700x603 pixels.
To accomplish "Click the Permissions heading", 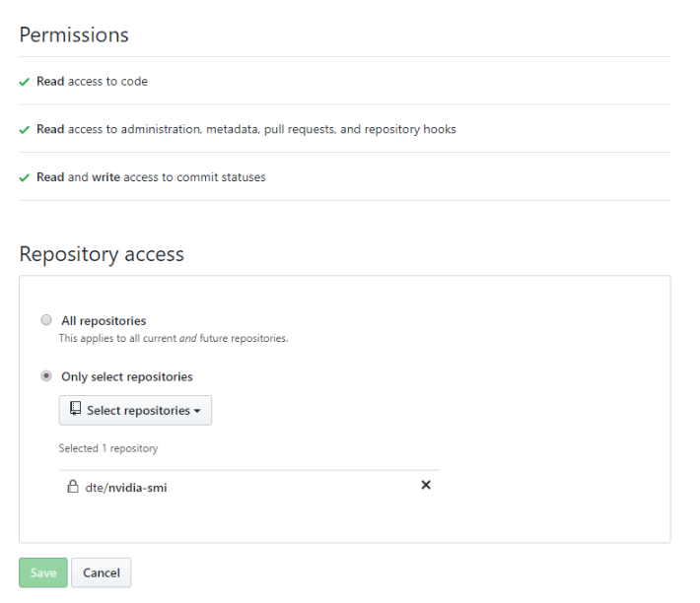I will coord(74,34).
